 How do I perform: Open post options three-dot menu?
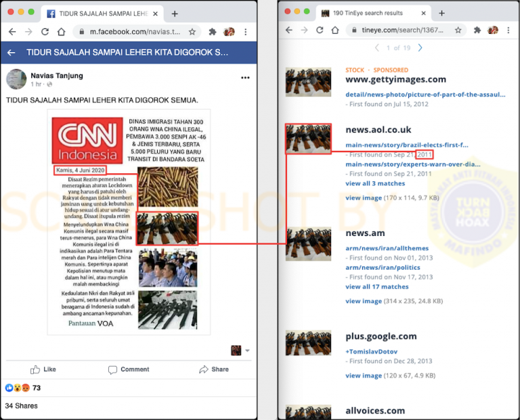pyautogui.click(x=245, y=78)
